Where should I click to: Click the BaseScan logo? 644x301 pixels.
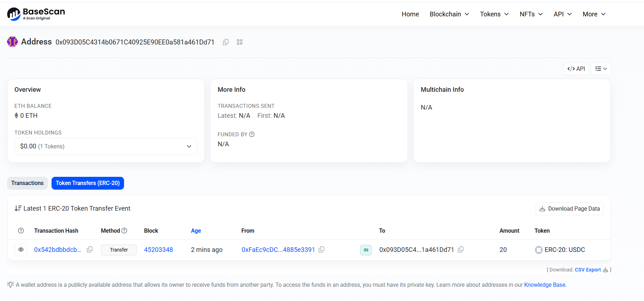click(x=36, y=14)
